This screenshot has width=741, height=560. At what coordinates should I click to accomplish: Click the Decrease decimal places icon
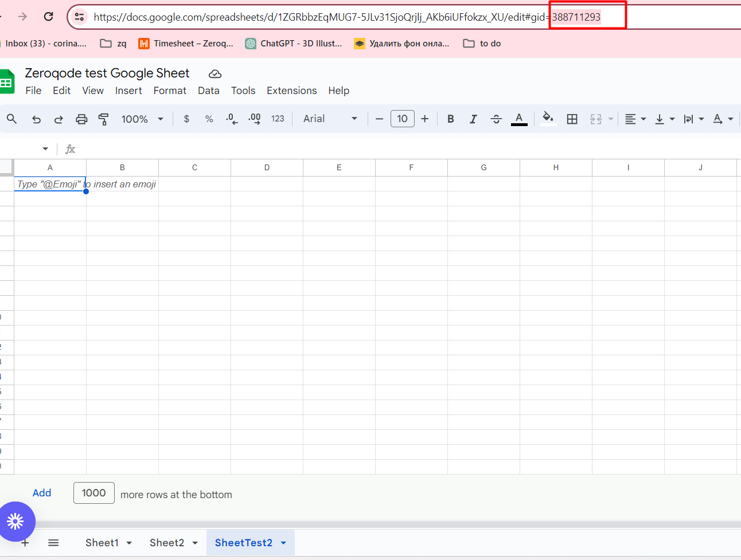[x=232, y=119]
